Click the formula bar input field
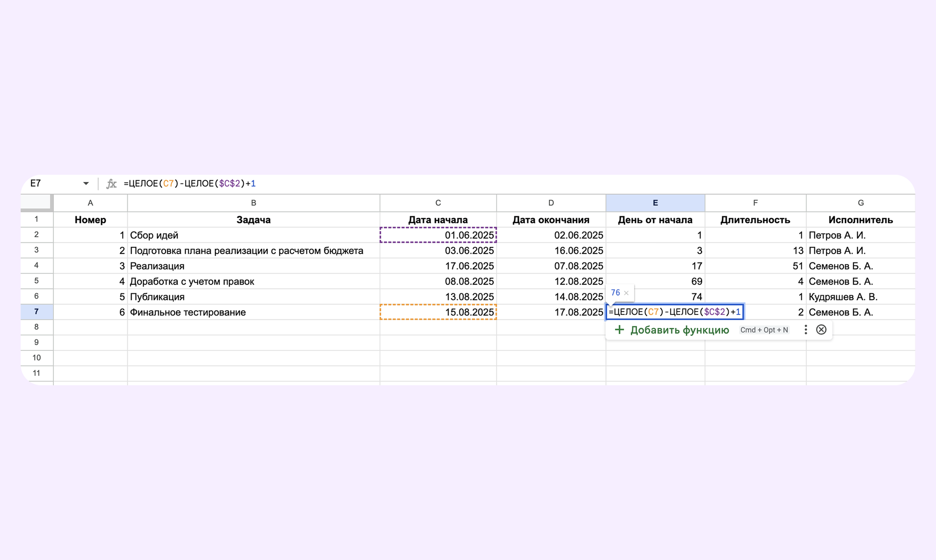The width and height of the screenshot is (936, 560). click(x=515, y=183)
